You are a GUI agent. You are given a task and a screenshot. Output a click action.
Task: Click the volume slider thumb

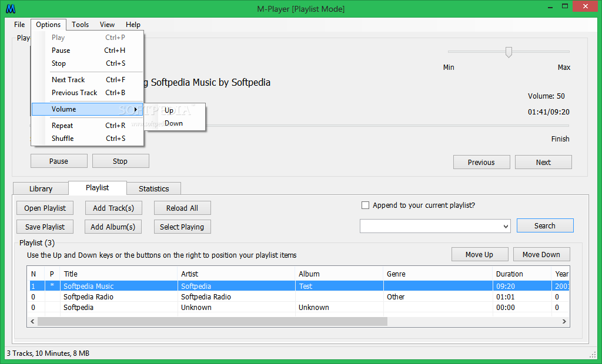tap(509, 52)
